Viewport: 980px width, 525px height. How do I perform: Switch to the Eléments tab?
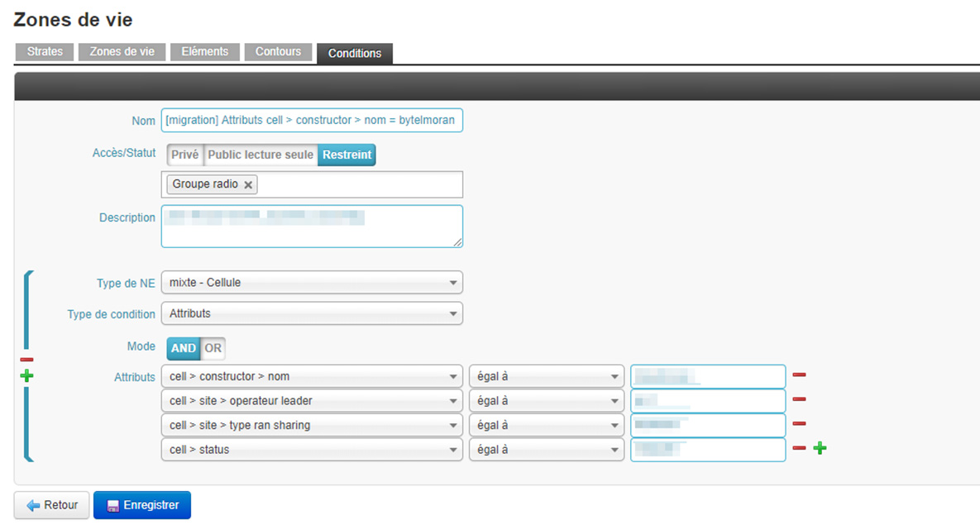[205, 52]
